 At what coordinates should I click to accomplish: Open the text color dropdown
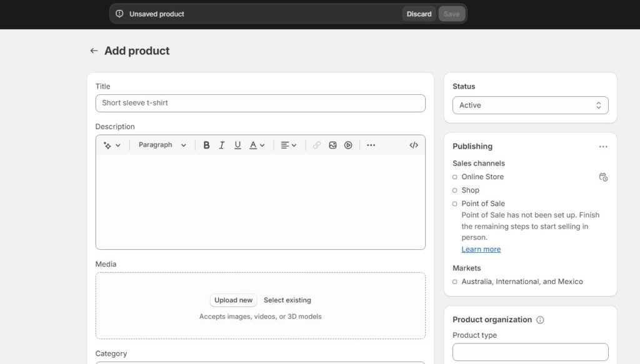(257, 145)
